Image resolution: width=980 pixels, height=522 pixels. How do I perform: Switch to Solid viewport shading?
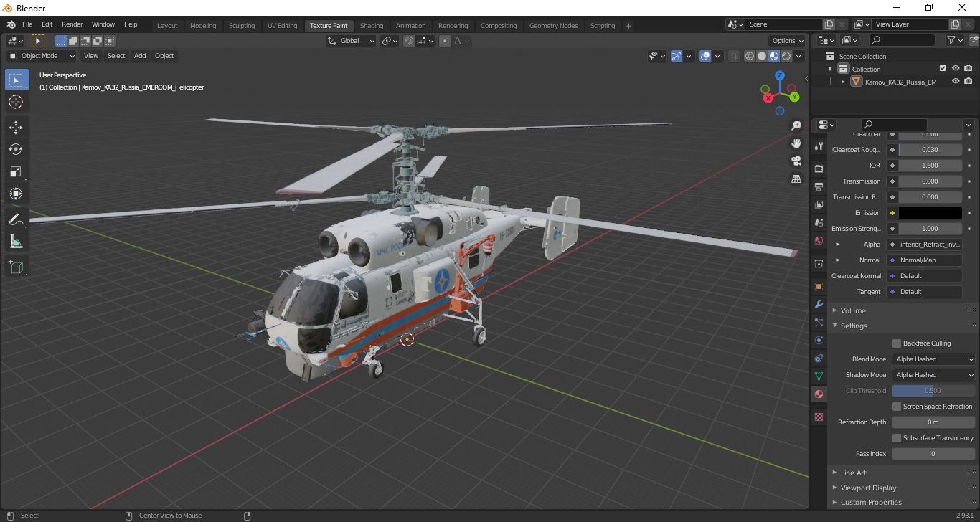click(762, 56)
